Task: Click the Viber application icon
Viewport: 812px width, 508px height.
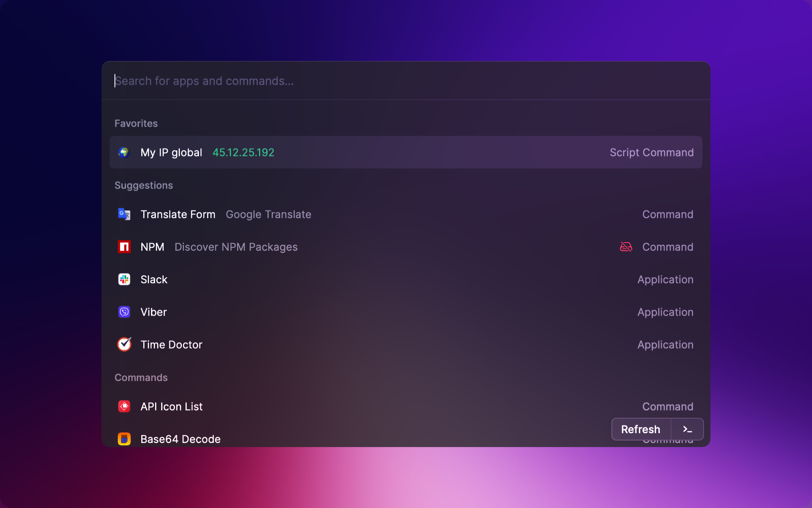Action: pyautogui.click(x=124, y=312)
